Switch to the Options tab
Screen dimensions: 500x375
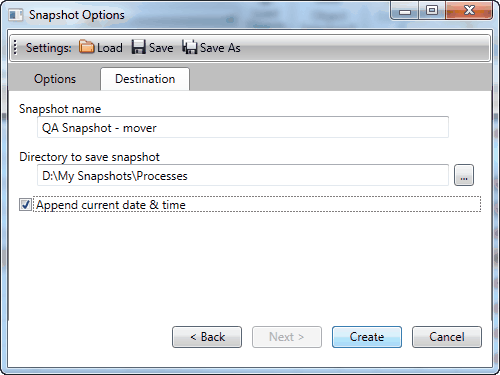click(55, 79)
